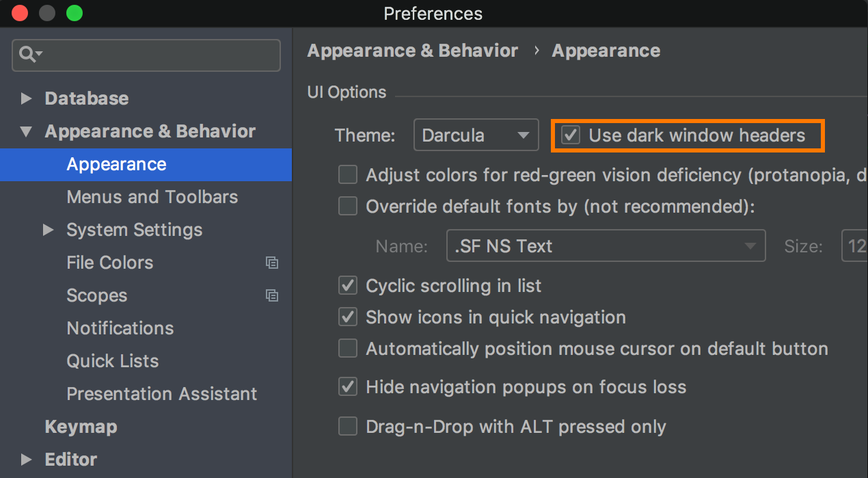Disable Cyclic scrolling in list
Viewport: 868px width, 478px height.
click(348, 285)
